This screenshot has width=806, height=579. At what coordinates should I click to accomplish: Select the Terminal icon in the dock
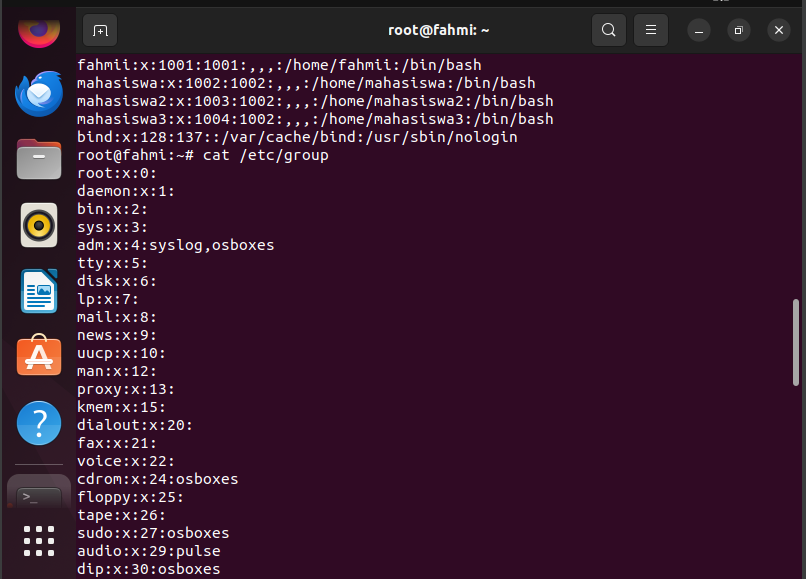point(39,496)
